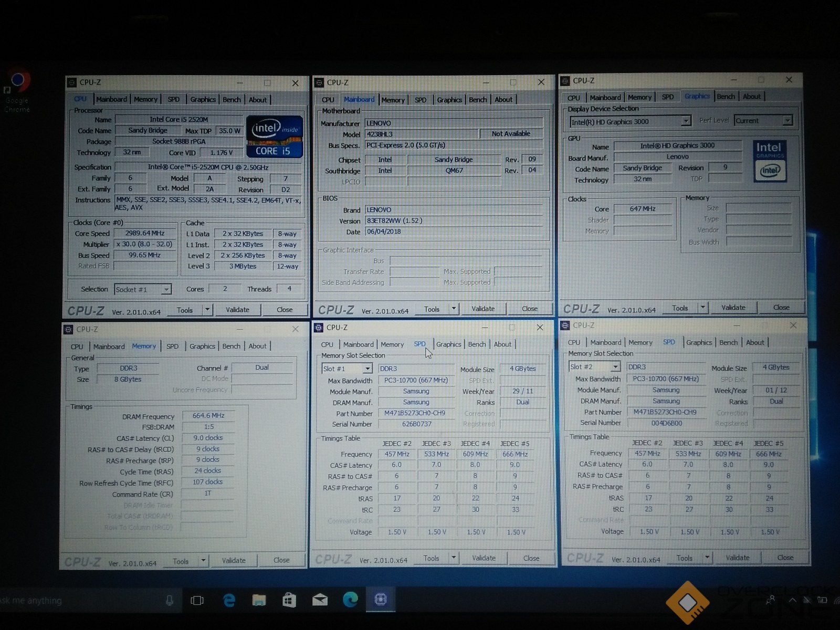Screen dimensions: 840x630
Task: Click Multiplier 'x 30.0 (8.0 - 32.0)' value
Action: (x=144, y=244)
